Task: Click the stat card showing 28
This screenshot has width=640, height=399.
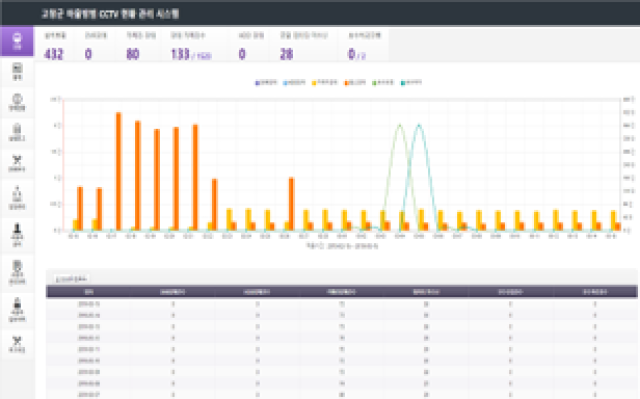Action: pos(304,45)
